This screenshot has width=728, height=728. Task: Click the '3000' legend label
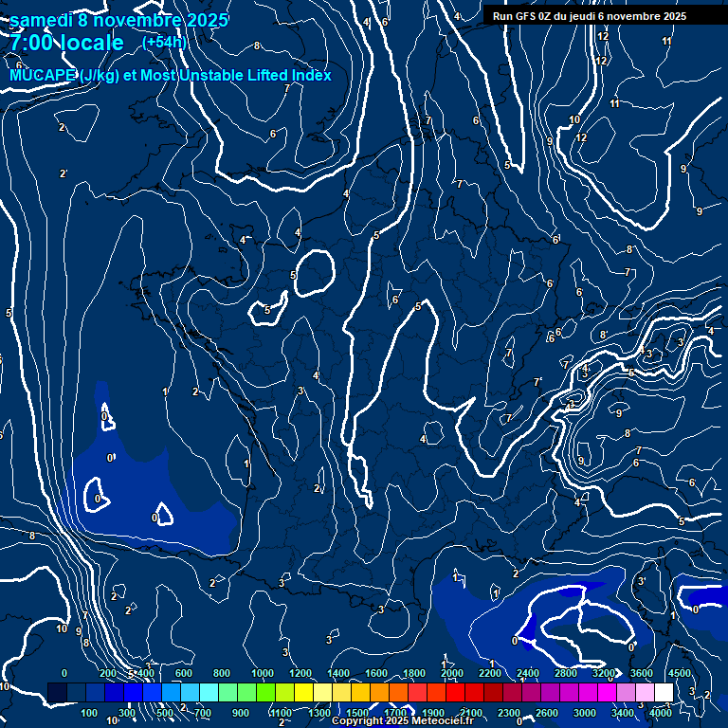click(x=585, y=713)
